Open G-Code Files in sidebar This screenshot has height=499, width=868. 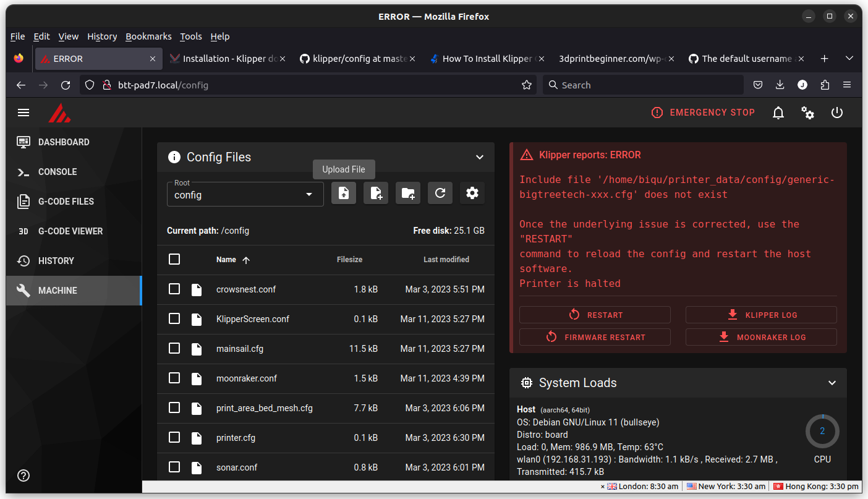coord(74,202)
